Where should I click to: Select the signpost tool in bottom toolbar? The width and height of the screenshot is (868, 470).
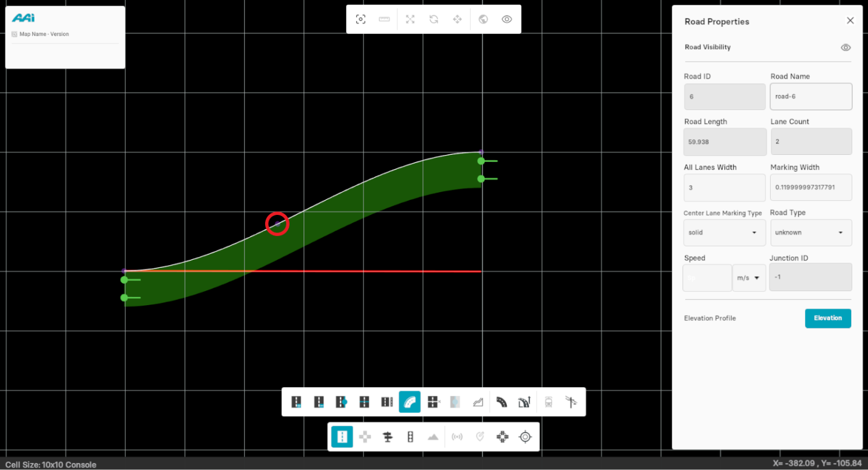(x=387, y=437)
